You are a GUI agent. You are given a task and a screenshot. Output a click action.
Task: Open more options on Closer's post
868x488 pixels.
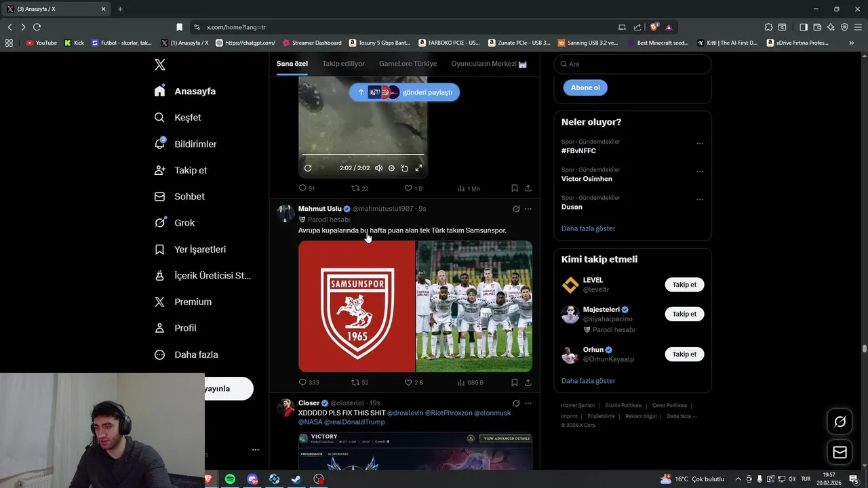pos(528,403)
